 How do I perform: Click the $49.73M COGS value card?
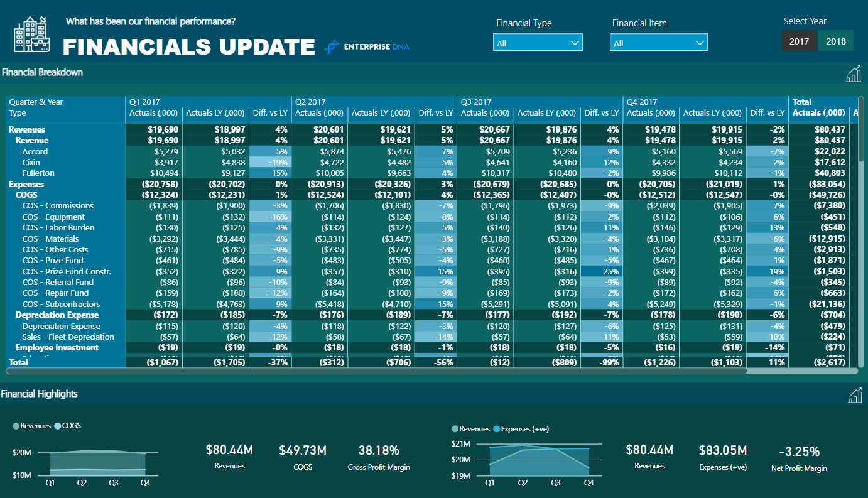[303, 457]
